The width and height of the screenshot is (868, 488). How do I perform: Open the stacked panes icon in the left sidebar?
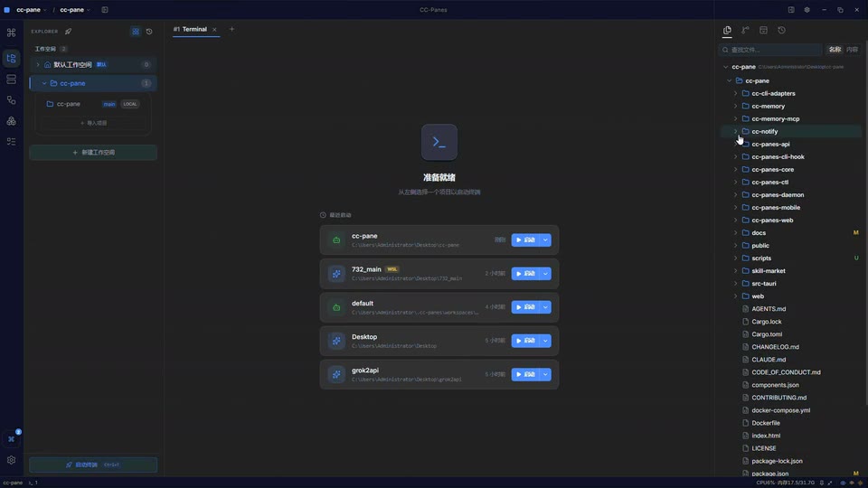coord(11,80)
